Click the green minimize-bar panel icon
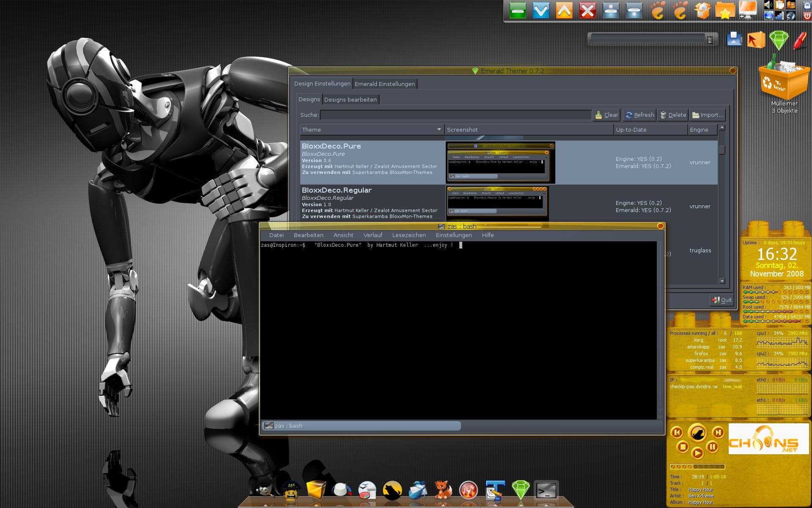Screen dimensions: 812x508 click(518, 11)
